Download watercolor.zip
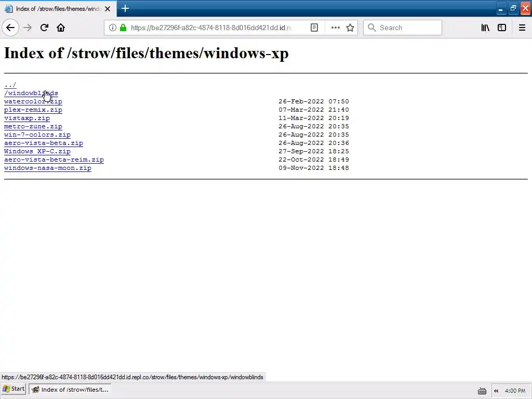This screenshot has width=532, height=399. (x=33, y=101)
